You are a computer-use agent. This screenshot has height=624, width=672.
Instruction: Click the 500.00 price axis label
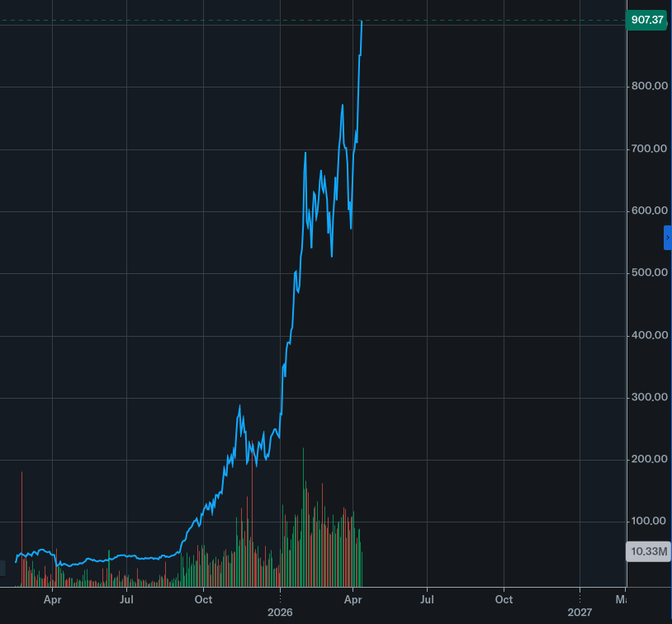(650, 272)
